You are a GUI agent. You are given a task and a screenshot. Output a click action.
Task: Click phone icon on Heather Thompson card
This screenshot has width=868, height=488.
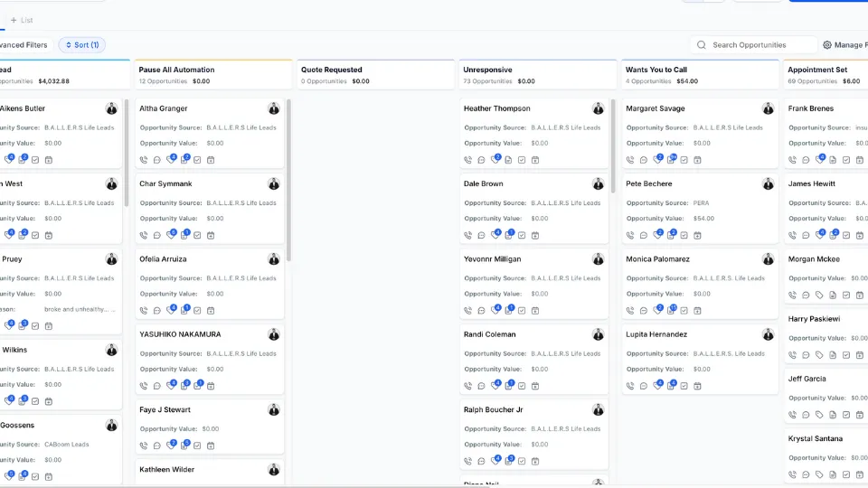coord(468,160)
